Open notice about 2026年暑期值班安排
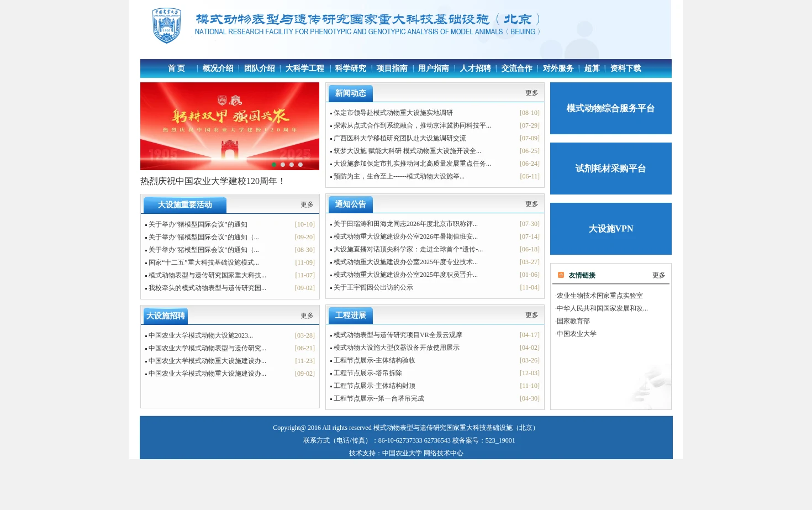The width and height of the screenshot is (812, 510). 405,236
